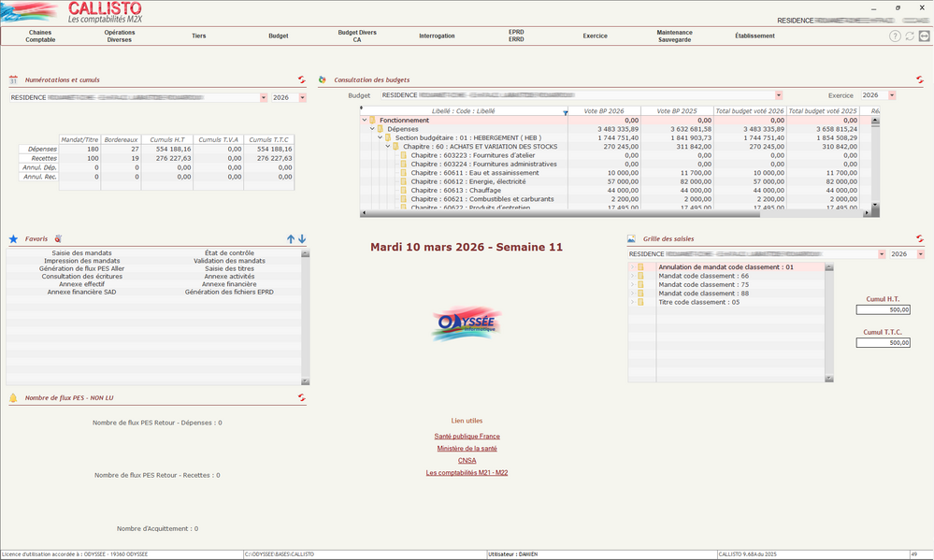Open the Budget residence dropdown
934x560 pixels.
pyautogui.click(x=779, y=95)
